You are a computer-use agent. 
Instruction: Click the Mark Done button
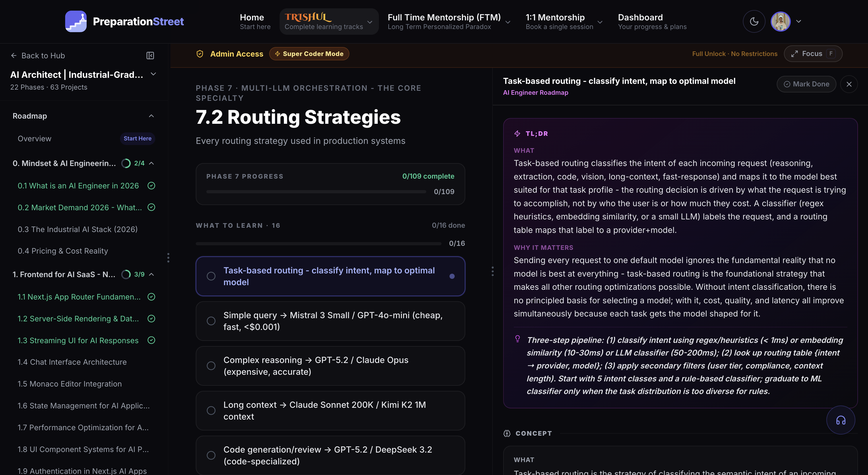(x=806, y=84)
